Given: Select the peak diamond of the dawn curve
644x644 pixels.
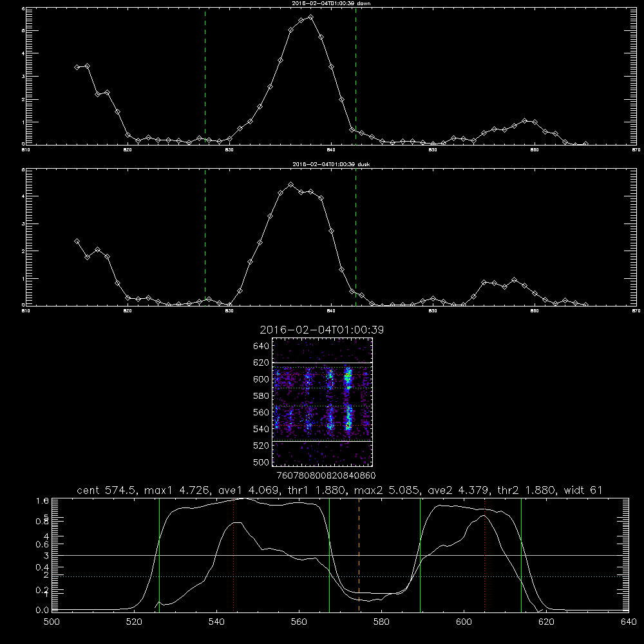Looking at the screenshot, I should tap(311, 17).
